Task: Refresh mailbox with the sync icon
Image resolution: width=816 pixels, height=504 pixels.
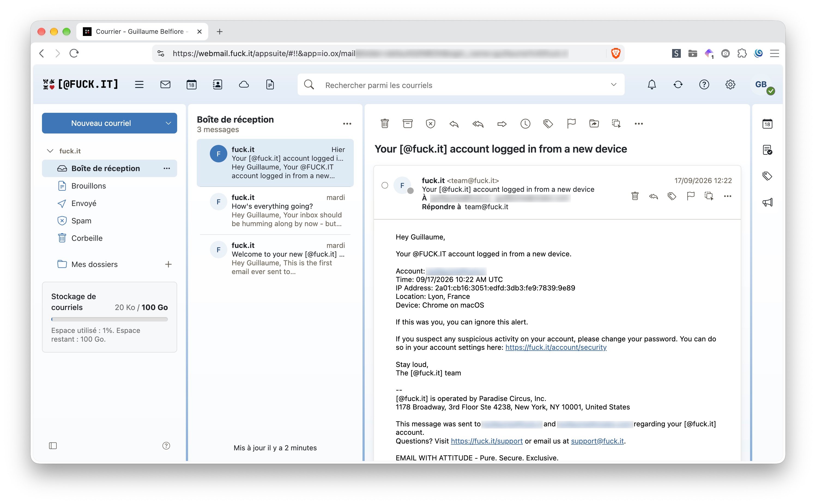Action: coord(678,85)
